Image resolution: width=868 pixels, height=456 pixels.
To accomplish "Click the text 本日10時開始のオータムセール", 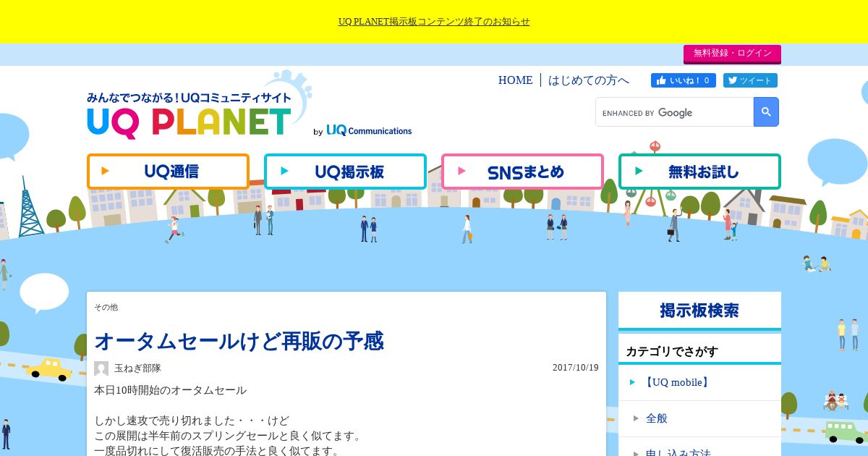I will [170, 390].
